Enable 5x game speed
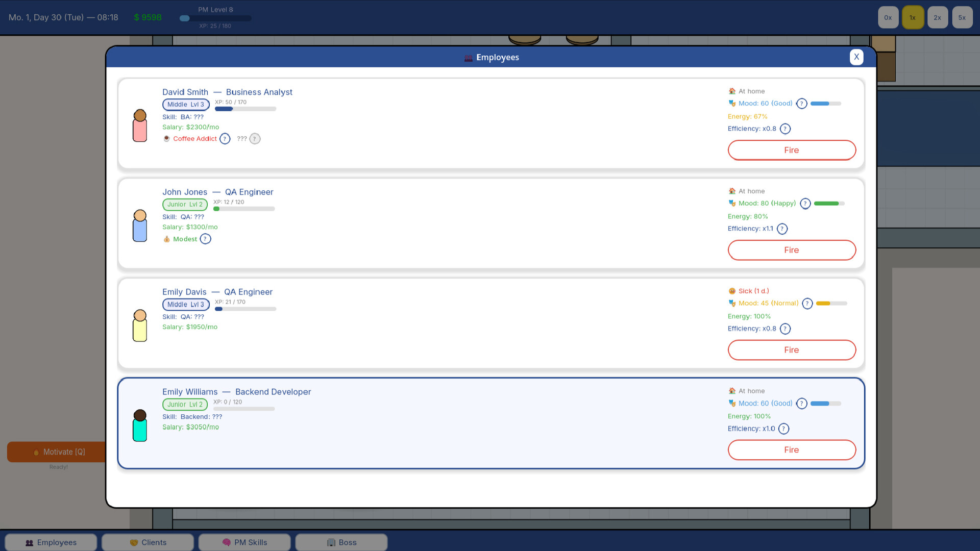The height and width of the screenshot is (551, 980). pos(962,17)
